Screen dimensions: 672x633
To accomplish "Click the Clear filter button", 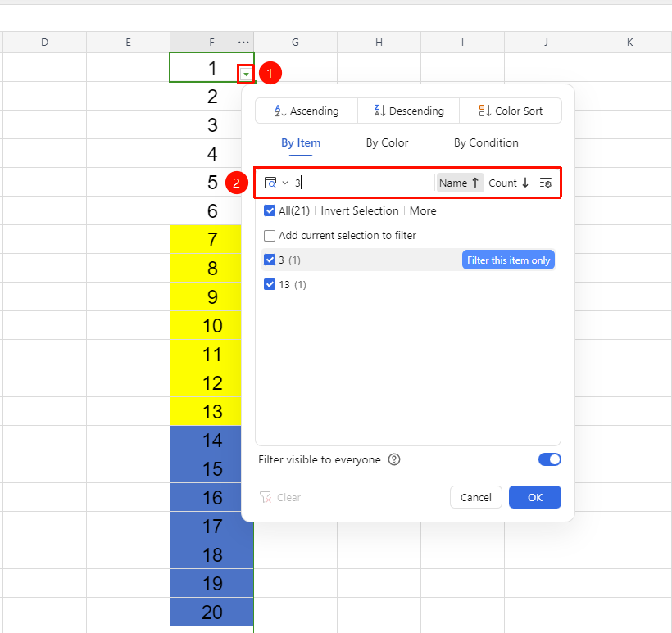I will coord(280,497).
